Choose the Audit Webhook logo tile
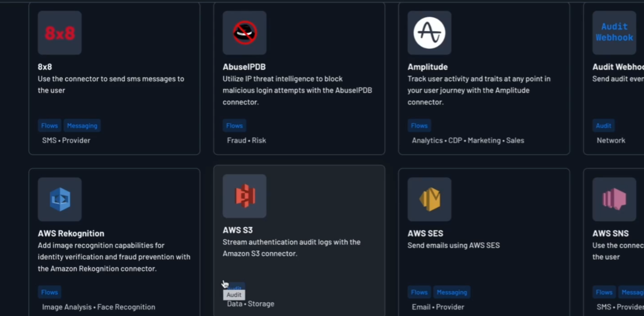Viewport: 644px width, 316px height. 614,33
